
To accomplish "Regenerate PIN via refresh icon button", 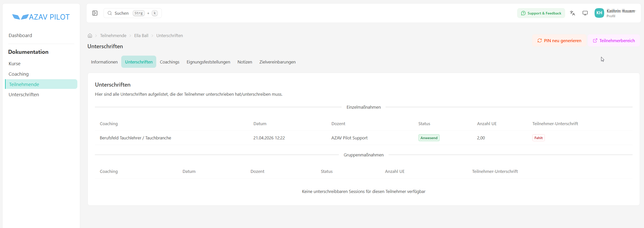I will pyautogui.click(x=559, y=41).
